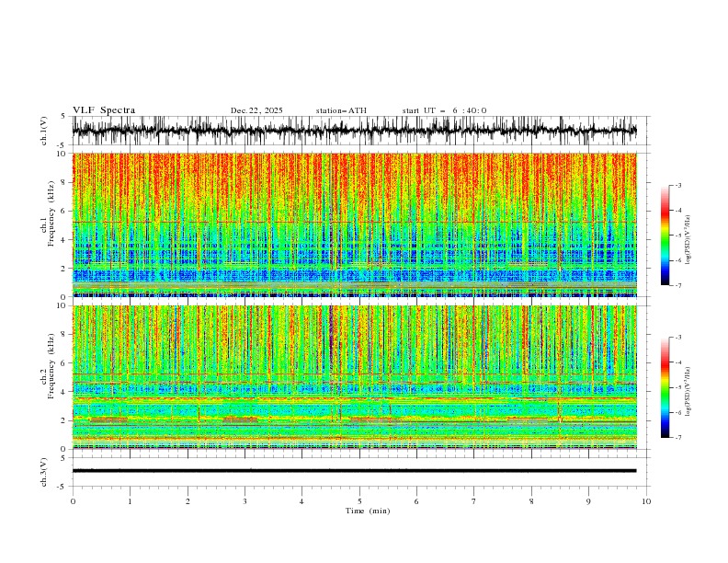728x563 pixels.
Task: Select the ch.1 spectrogram panel
Action: click(354, 224)
